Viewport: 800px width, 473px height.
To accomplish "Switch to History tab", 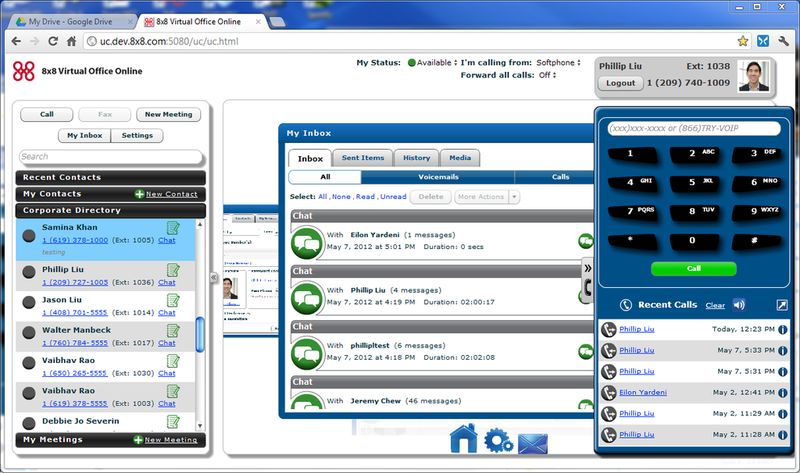I will [x=416, y=158].
